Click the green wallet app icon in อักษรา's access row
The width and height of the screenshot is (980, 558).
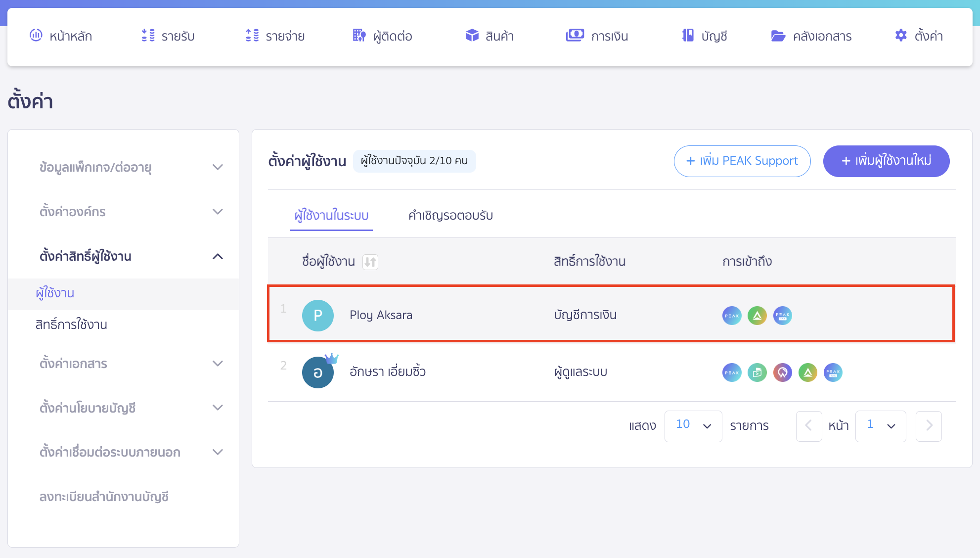tap(757, 372)
